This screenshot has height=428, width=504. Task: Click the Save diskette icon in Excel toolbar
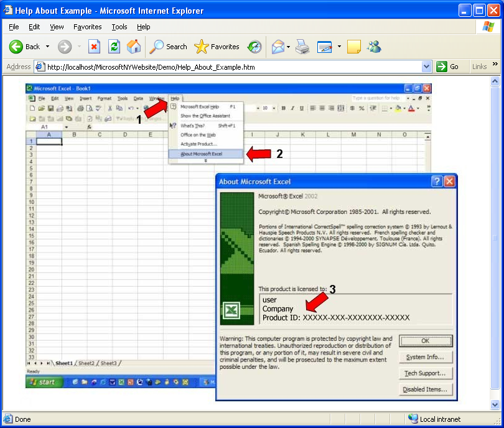click(x=50, y=108)
